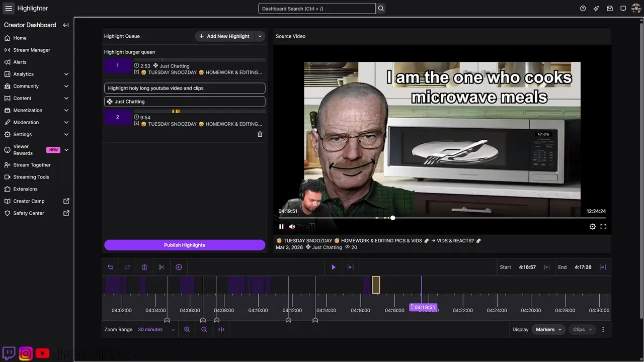The height and width of the screenshot is (362, 644).
Task: Expand the Content menu
Action: tap(66, 98)
